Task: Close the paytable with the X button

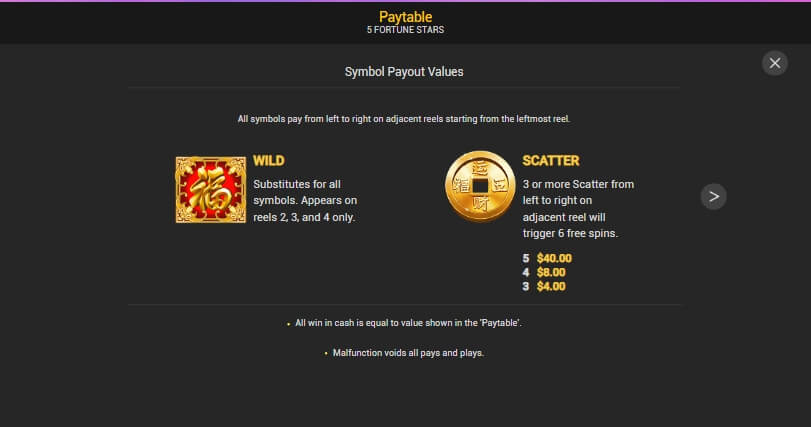Action: click(774, 63)
